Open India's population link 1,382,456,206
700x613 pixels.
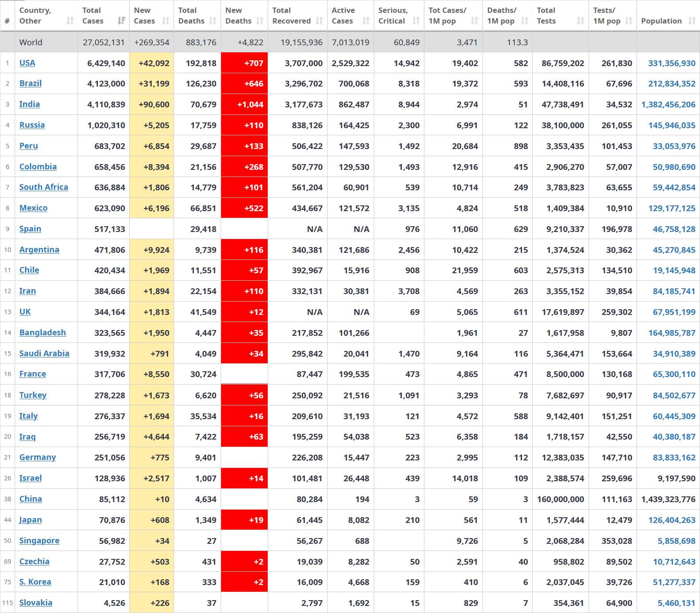[668, 105]
